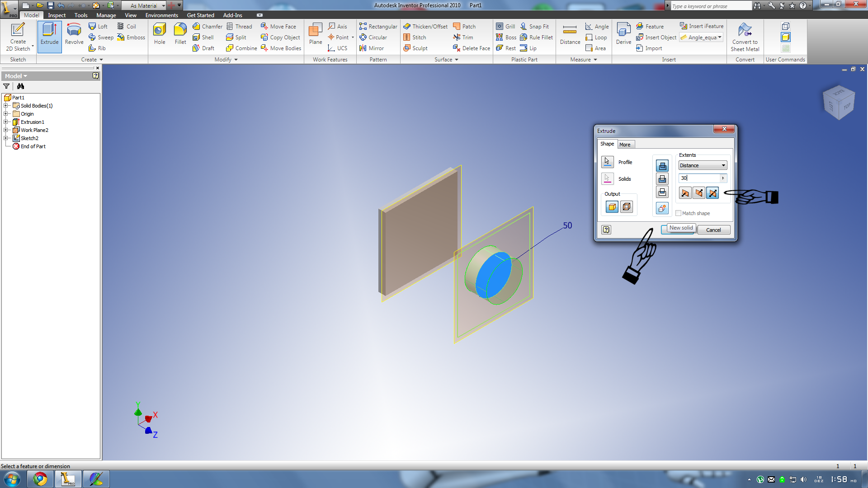
Task: Toggle the Surface output button
Action: coord(626,207)
